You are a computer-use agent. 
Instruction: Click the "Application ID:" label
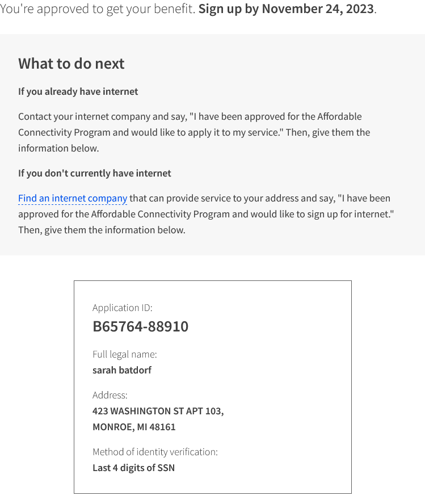pyautogui.click(x=123, y=308)
